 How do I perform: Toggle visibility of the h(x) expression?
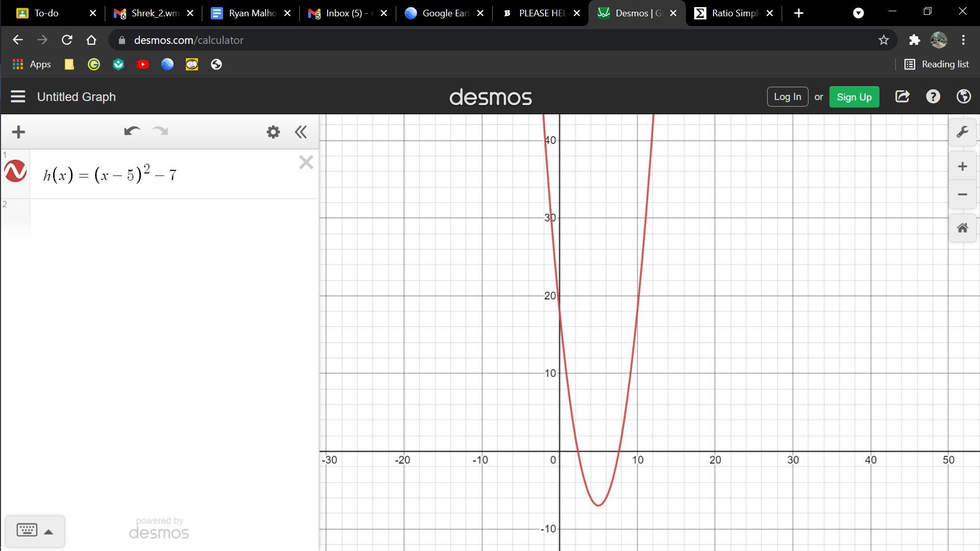(15, 171)
